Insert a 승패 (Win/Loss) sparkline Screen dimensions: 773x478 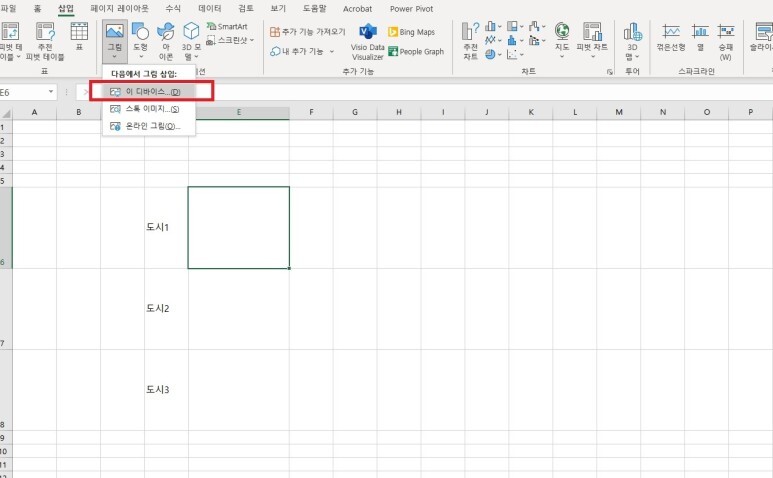click(725, 42)
